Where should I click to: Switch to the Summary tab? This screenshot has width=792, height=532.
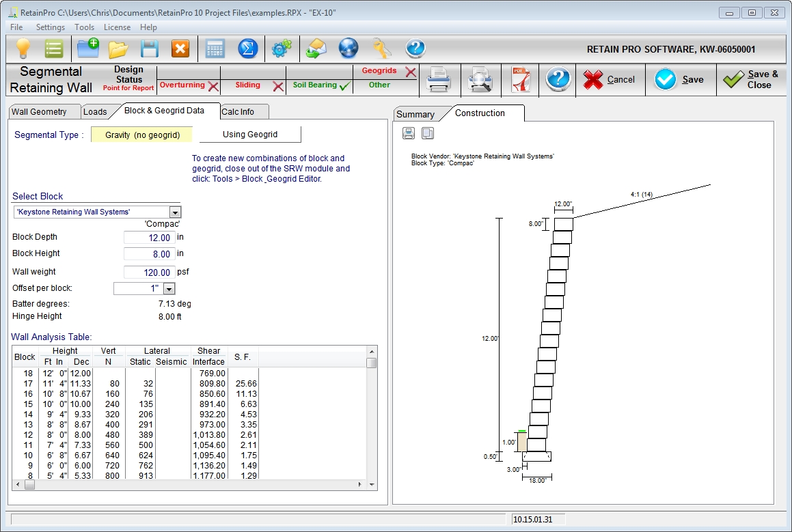(415, 114)
